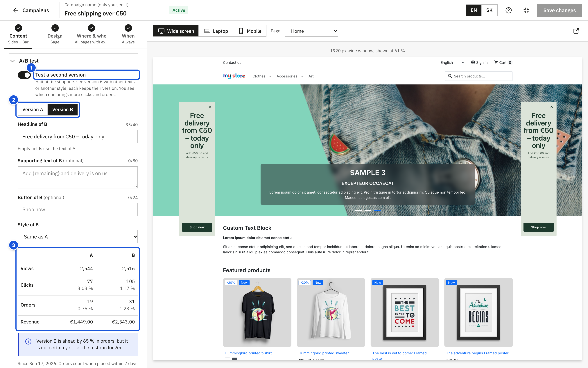Switch language to SK
The width and height of the screenshot is (588, 368).
tap(489, 10)
